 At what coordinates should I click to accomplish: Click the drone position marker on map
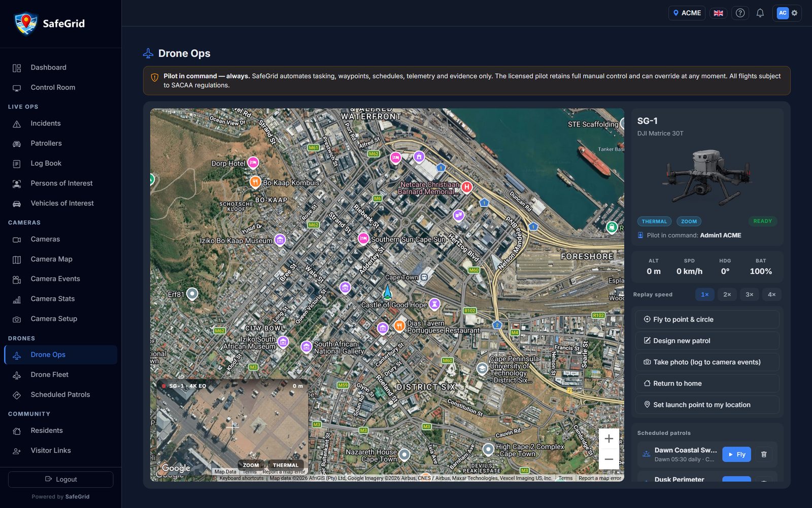pos(387,292)
